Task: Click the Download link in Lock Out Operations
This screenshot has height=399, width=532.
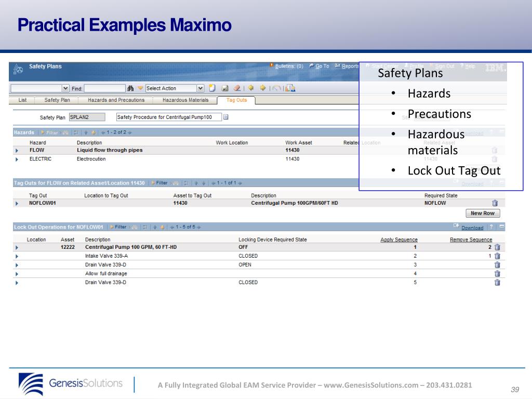Action: click(x=472, y=228)
